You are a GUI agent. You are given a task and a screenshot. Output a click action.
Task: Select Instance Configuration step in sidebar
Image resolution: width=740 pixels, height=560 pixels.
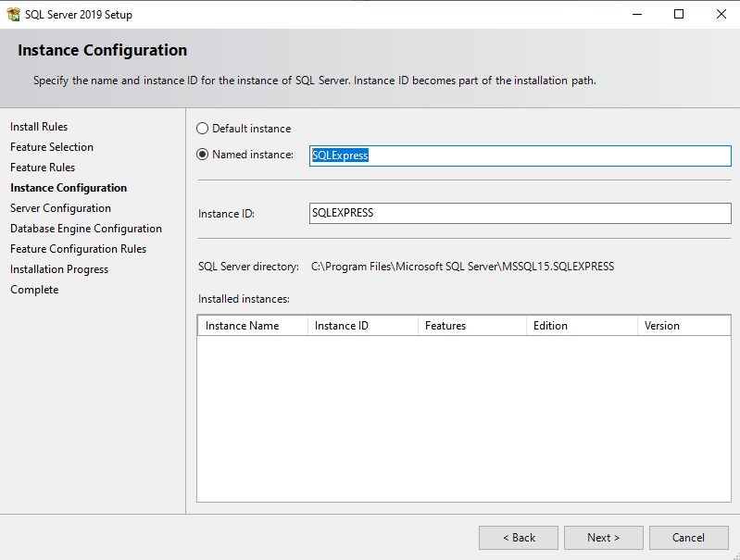pyautogui.click(x=69, y=188)
